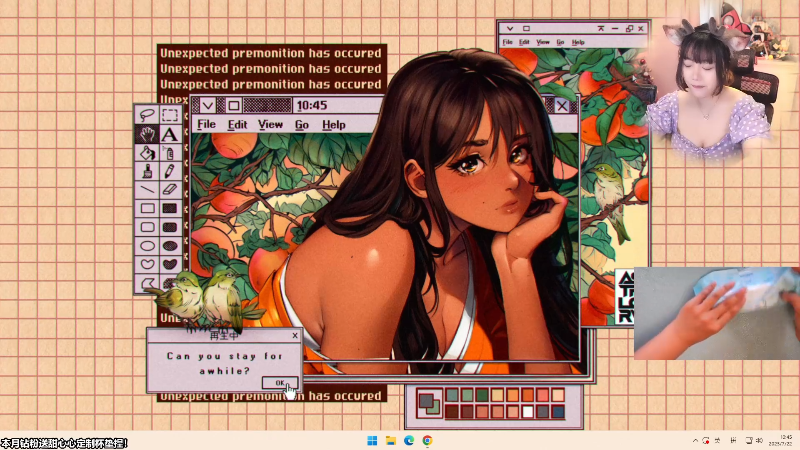Click the square box icon in back window title bar
Screen dimensions: 800x450
click(x=526, y=29)
